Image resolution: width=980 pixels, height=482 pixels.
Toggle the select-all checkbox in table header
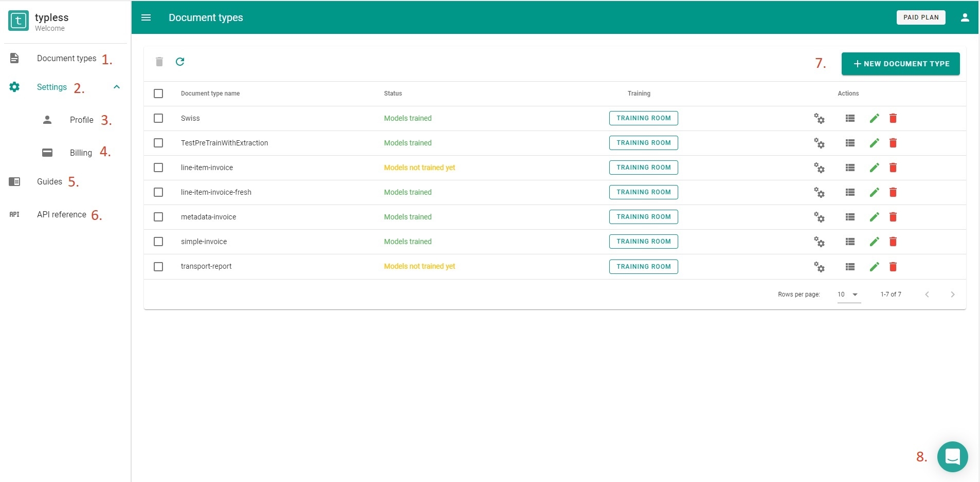pyautogui.click(x=158, y=94)
